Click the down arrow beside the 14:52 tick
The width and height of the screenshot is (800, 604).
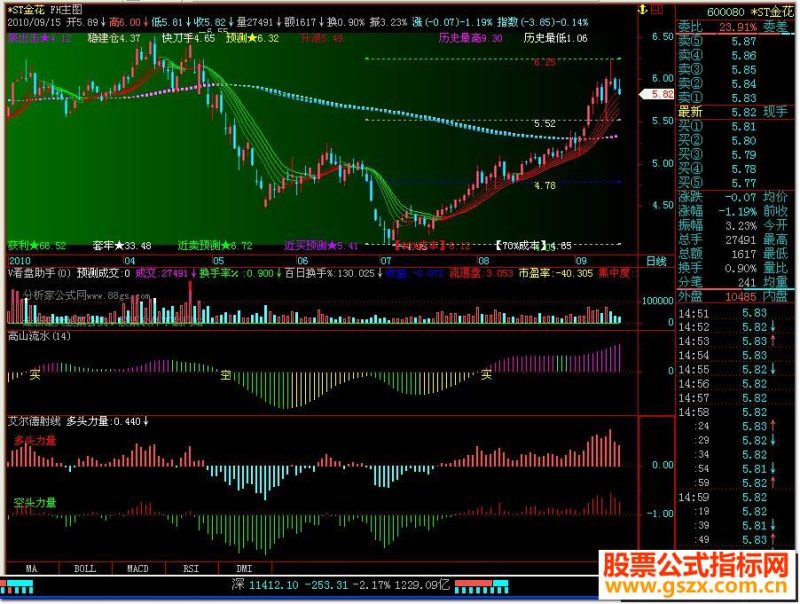(774, 327)
